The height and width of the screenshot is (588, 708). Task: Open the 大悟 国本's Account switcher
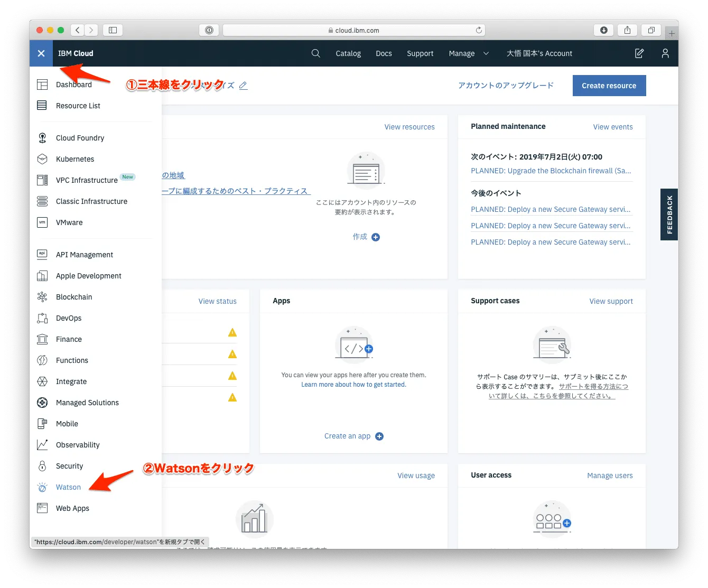coord(539,53)
